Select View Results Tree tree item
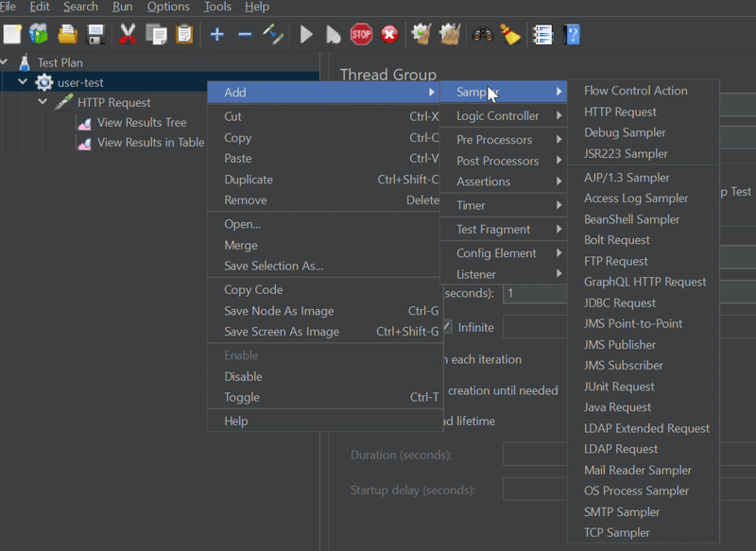This screenshot has width=756, height=551. tap(141, 123)
